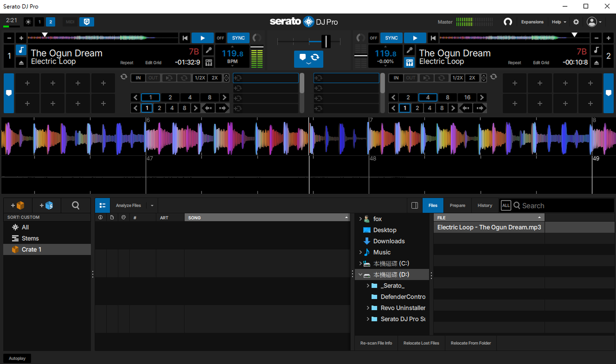
Task: Switch to the Prepare tab
Action: click(457, 205)
